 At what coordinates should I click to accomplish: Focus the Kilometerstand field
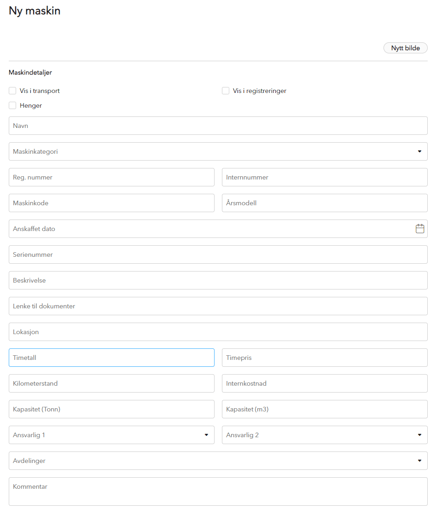(x=111, y=383)
